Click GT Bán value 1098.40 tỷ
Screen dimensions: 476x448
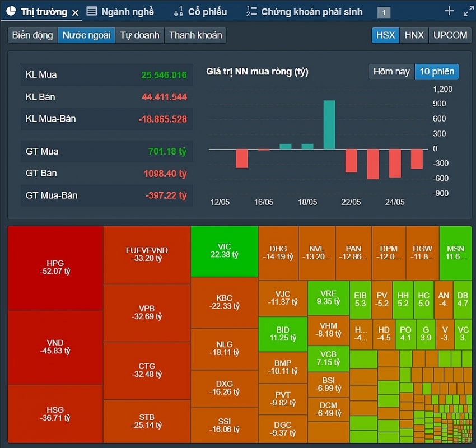coord(165,173)
